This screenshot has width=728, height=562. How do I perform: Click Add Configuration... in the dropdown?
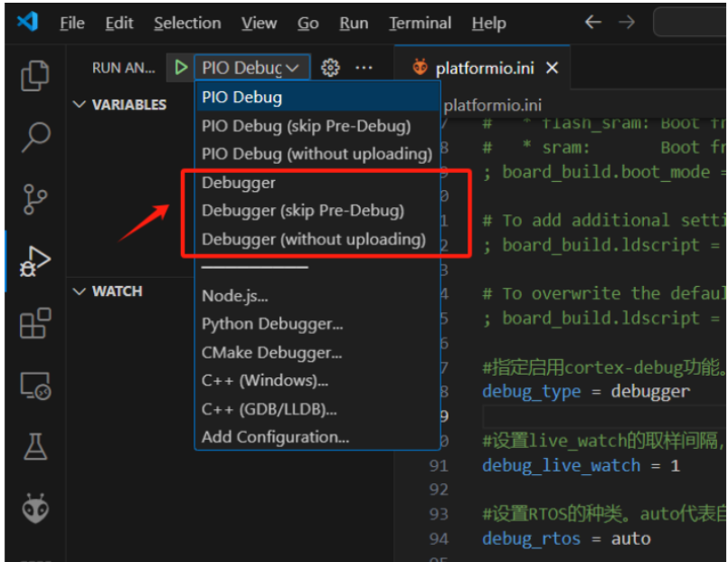pos(317,437)
